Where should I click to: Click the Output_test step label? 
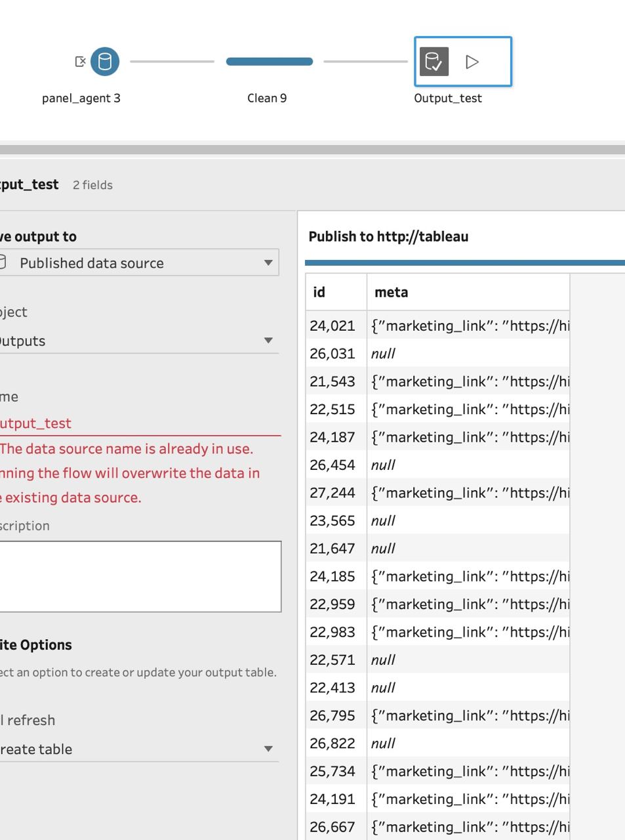coord(448,98)
